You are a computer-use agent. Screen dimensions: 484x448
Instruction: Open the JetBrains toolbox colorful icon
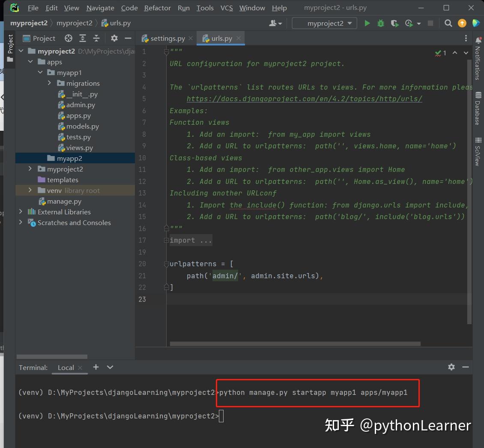click(476, 23)
